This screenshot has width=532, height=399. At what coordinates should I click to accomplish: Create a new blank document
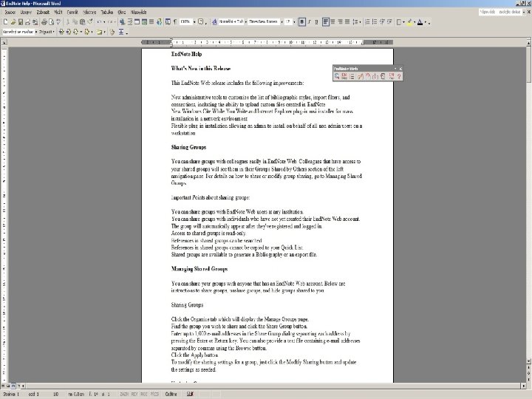coord(5,22)
